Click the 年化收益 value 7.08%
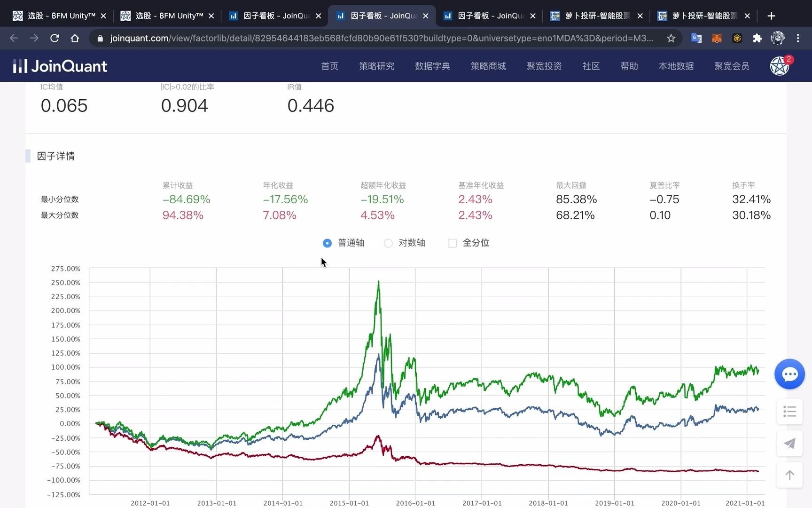This screenshot has height=508, width=812. click(280, 215)
